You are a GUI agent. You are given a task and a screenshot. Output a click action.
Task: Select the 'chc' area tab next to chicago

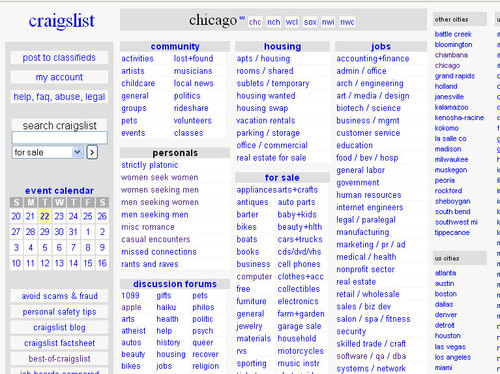[x=255, y=22]
